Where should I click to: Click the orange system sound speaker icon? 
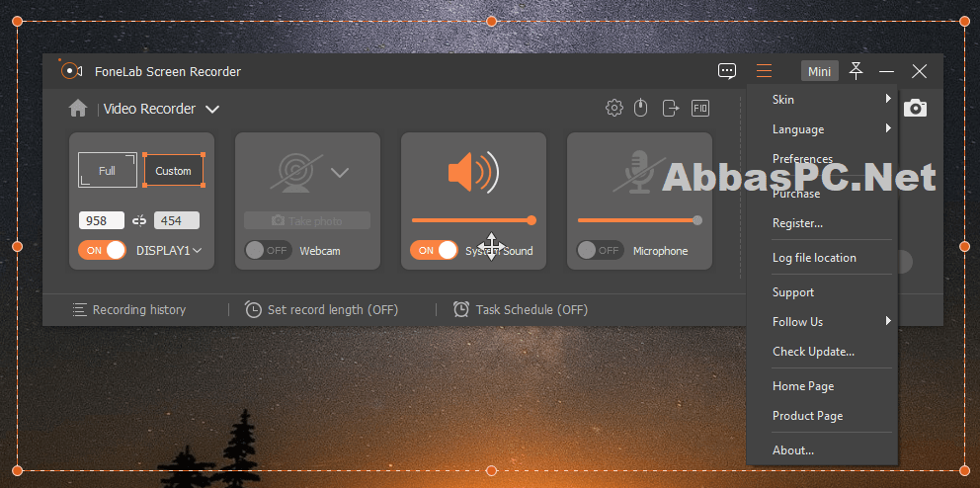473,172
